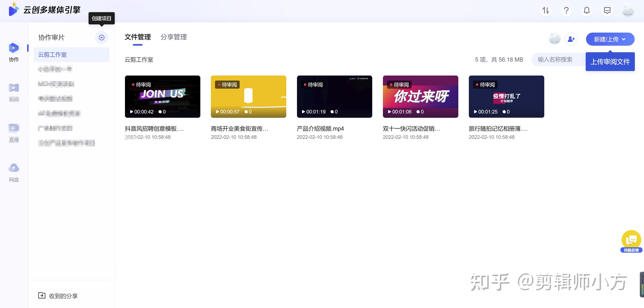Click the 5 项,共 56.18 MB summary
644x308 pixels.
(499, 60)
